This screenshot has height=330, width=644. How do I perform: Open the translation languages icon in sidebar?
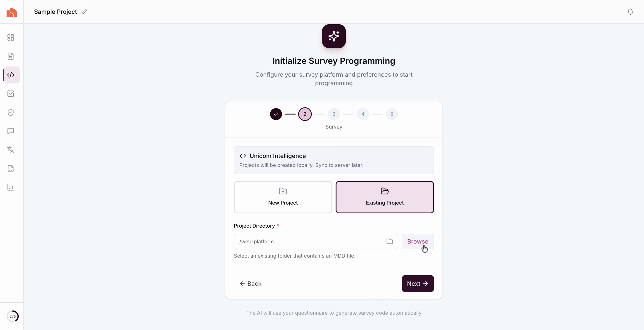(x=11, y=150)
